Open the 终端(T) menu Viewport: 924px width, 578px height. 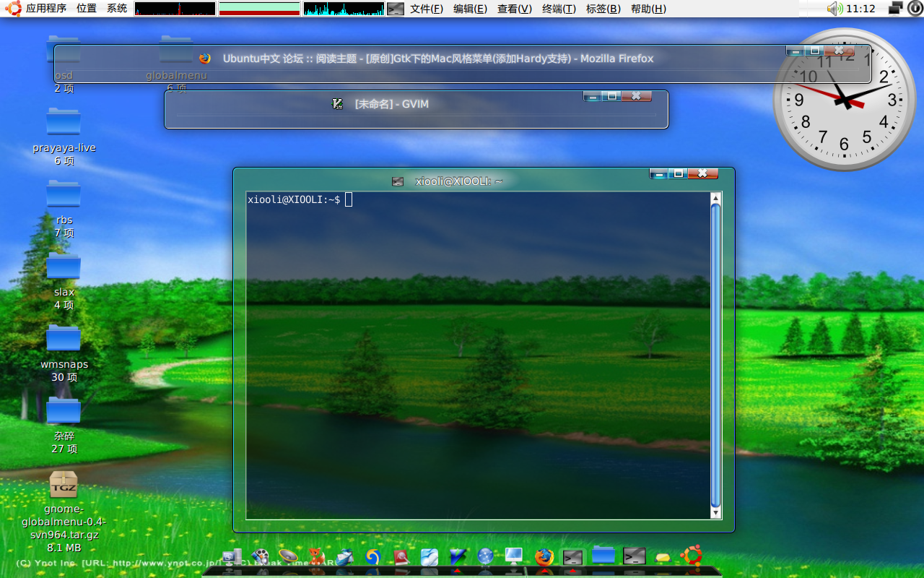(x=559, y=9)
